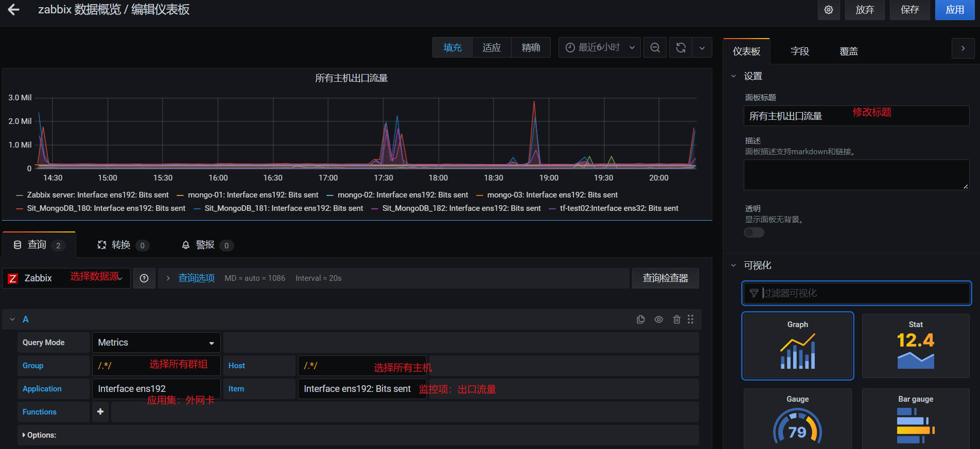Click the 转换 transform icon
The width and height of the screenshot is (980, 449).
pyautogui.click(x=102, y=245)
